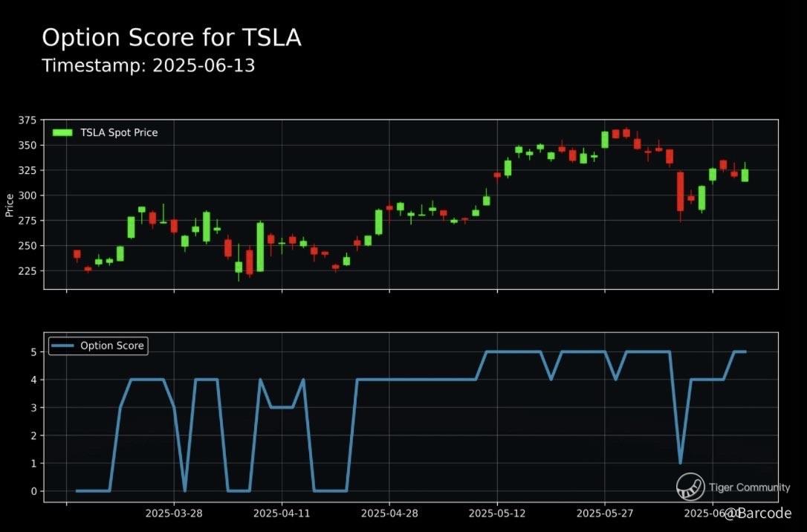Viewport: 807px width, 532px height.
Task: Click the green TSLA Spot Price legend swatch
Action: pos(62,133)
